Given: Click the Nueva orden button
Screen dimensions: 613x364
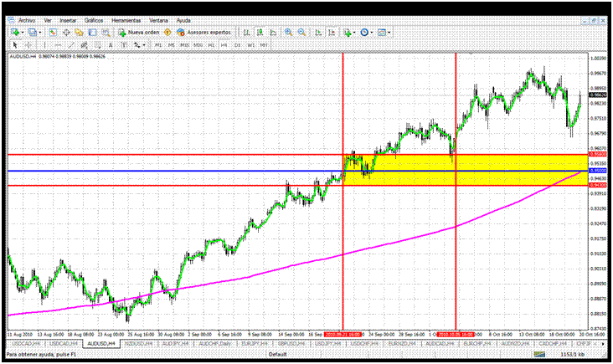Looking at the screenshot, I should [138, 32].
